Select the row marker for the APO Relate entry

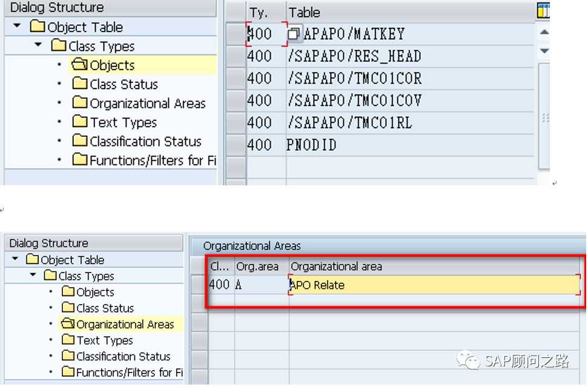click(199, 284)
